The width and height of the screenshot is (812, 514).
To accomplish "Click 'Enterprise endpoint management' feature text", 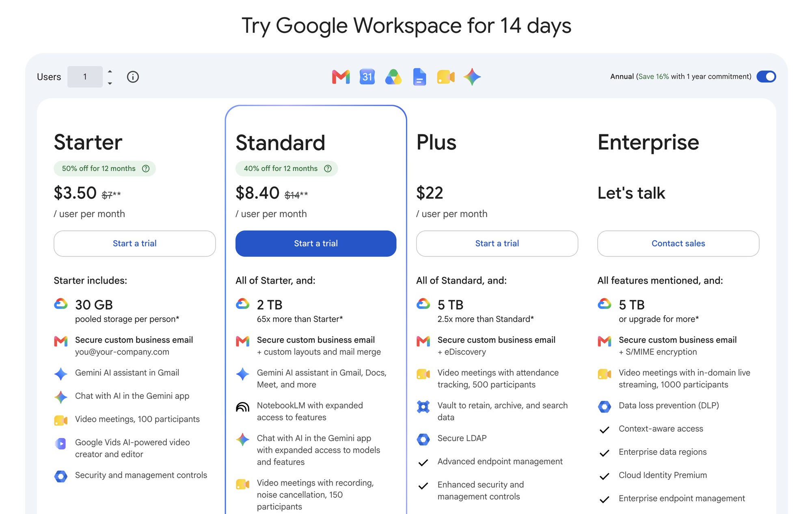I will point(682,498).
